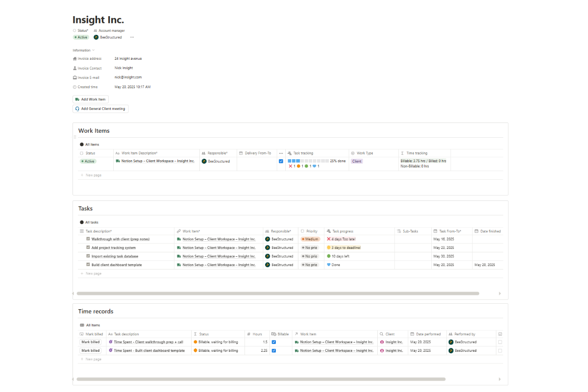This screenshot has height=392, width=588.
Task: Toggle Billable checkbox for the 1.5 hours record
Action: [x=274, y=342]
